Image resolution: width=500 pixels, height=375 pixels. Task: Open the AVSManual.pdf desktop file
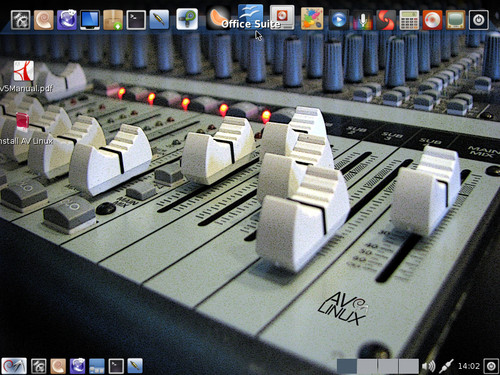click(x=24, y=76)
